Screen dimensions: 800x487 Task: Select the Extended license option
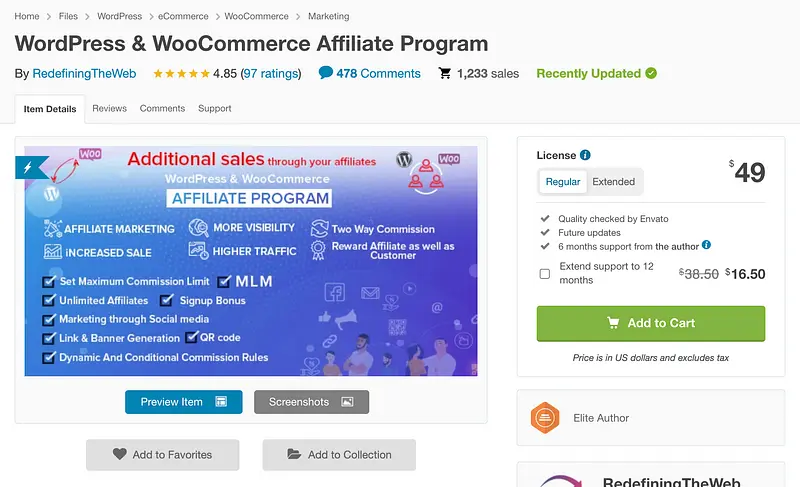[613, 182]
